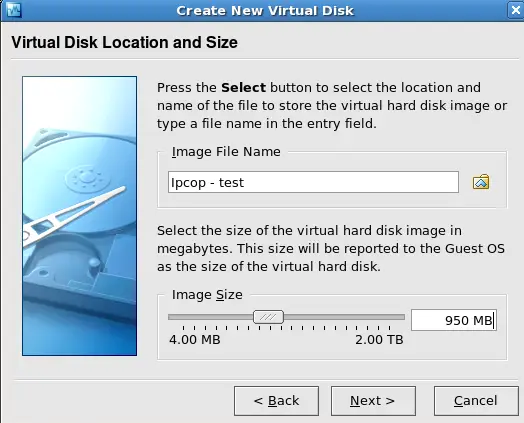Click the slider track toward 2.00 TB
This screenshot has width=524, height=423.
tap(344, 317)
